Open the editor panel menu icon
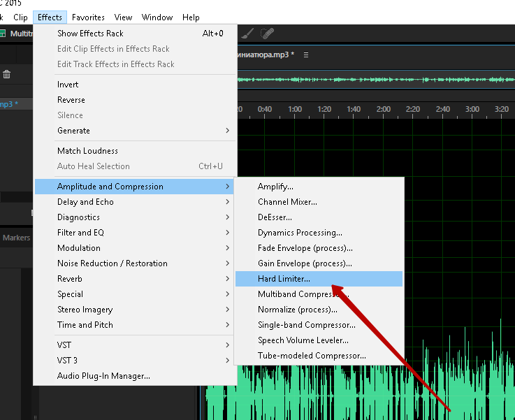The width and height of the screenshot is (515, 420). pos(306,55)
